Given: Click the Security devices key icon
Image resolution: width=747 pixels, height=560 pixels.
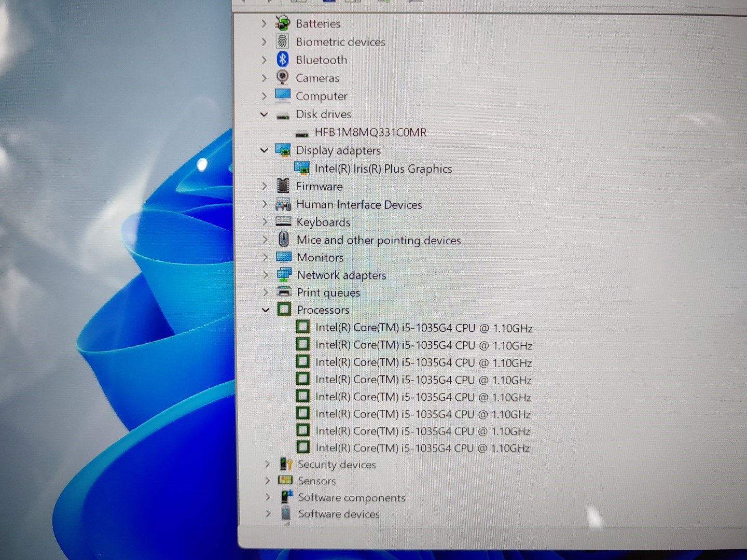Looking at the screenshot, I should [x=286, y=464].
